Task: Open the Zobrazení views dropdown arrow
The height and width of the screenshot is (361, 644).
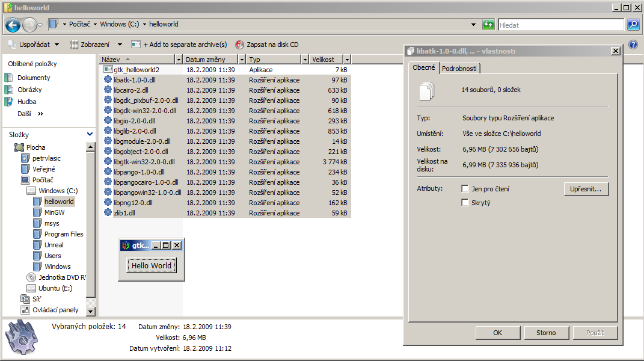Action: pyautogui.click(x=120, y=45)
